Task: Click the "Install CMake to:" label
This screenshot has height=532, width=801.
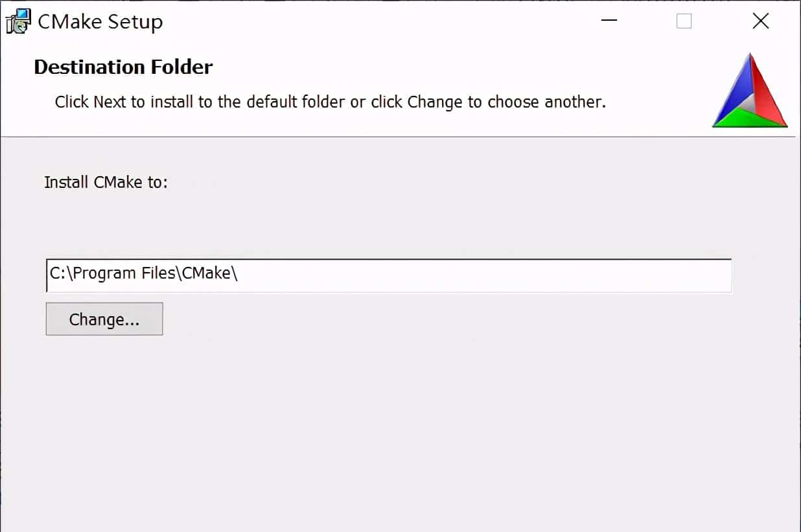Action: click(x=106, y=182)
